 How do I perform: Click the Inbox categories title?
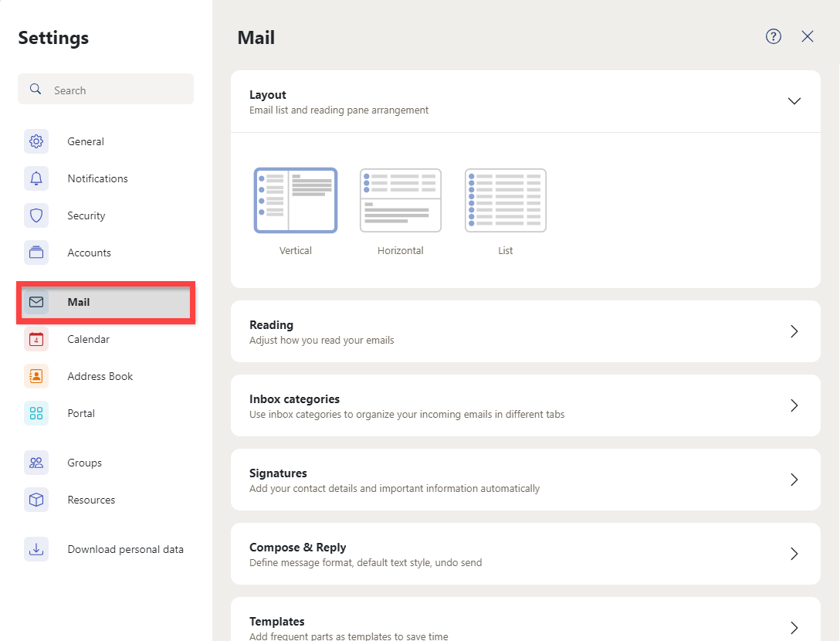click(294, 399)
